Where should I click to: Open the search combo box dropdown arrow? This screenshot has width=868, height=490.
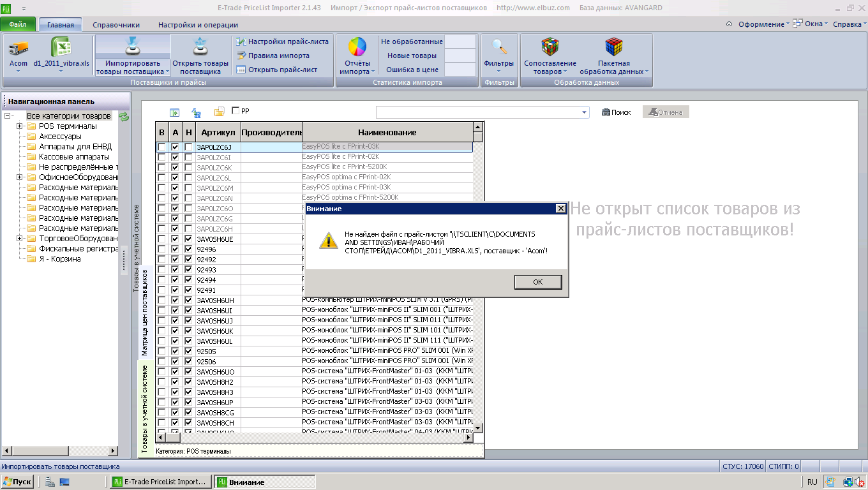585,112
